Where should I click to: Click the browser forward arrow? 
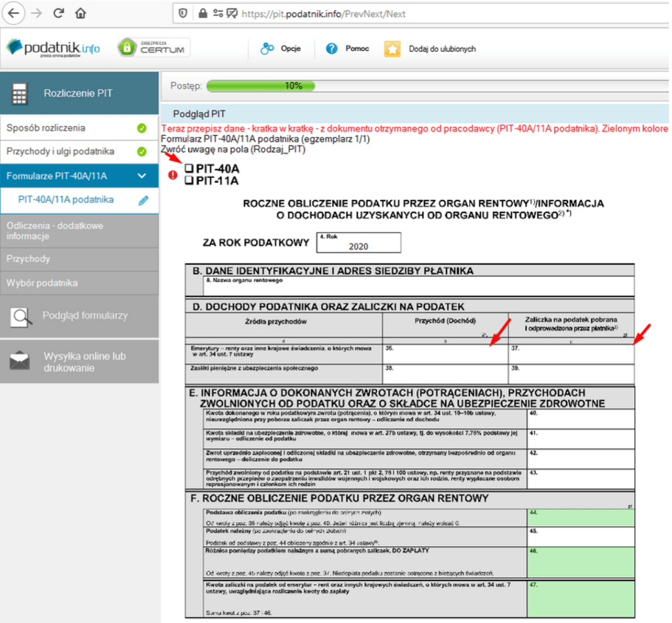click(x=36, y=13)
